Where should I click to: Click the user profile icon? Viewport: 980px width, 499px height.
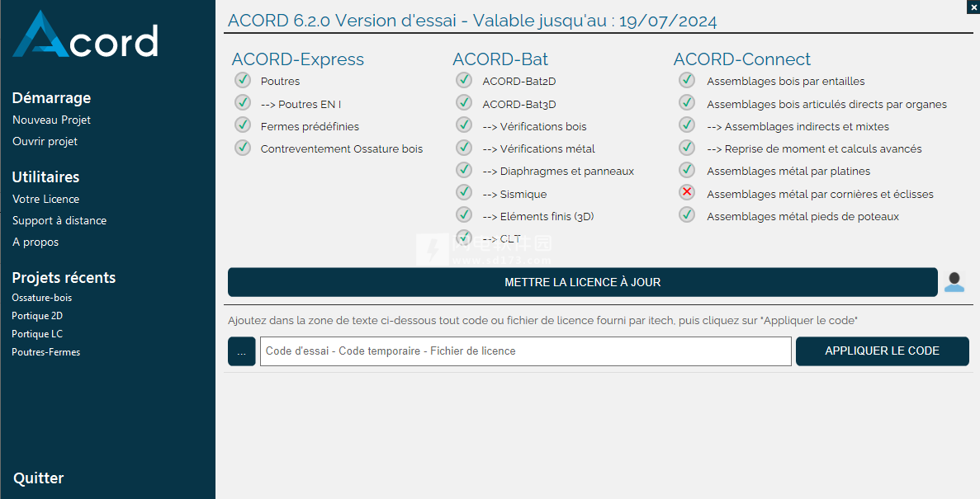pos(954,282)
